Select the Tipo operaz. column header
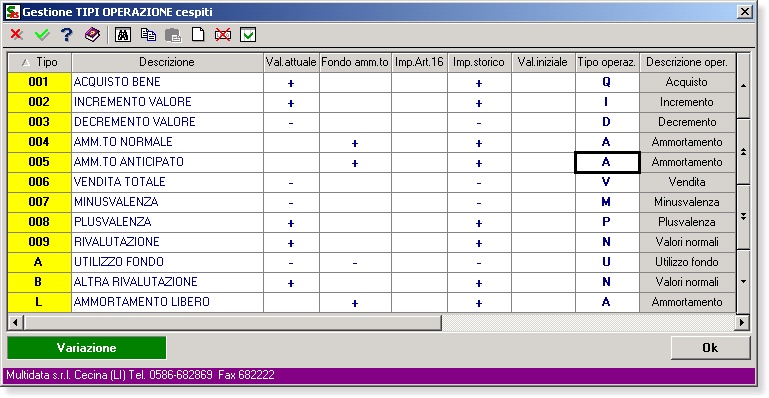This screenshot has width=769, height=398. coord(607,62)
